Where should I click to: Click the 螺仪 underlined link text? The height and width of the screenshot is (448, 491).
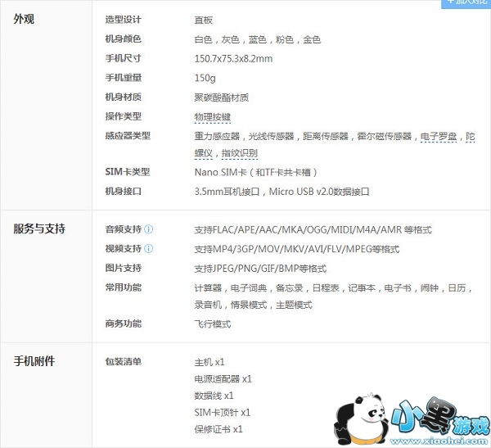coord(203,153)
